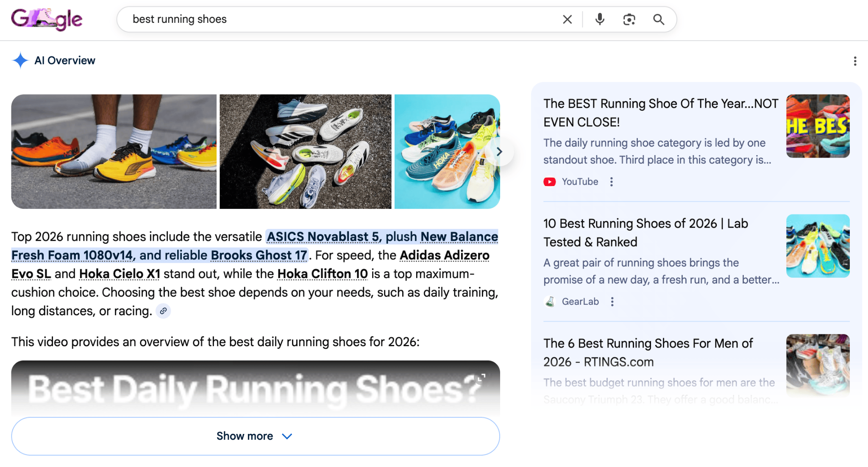868x467 pixels.
Task: Click the search magnifier icon
Action: tap(658, 19)
